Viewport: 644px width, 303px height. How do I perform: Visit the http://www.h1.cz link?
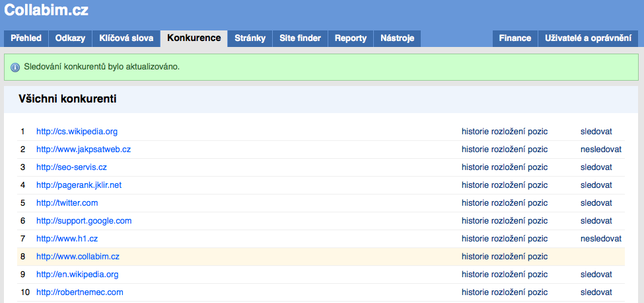pos(67,238)
